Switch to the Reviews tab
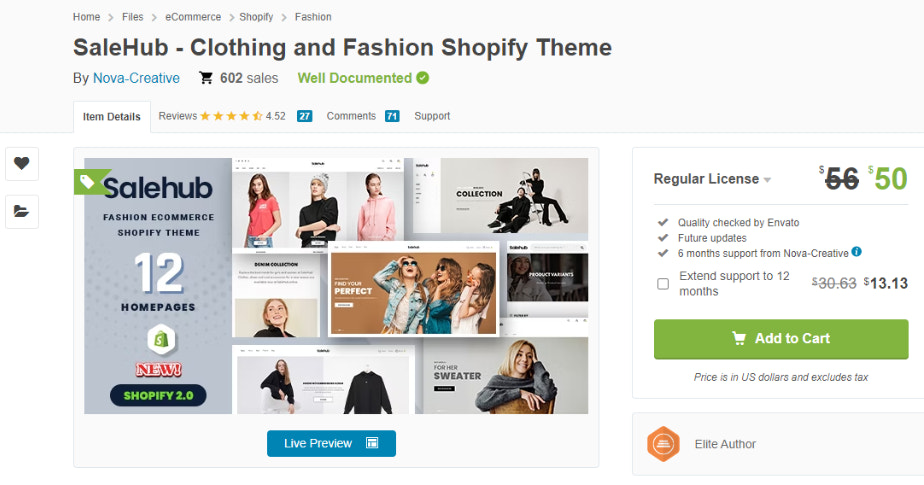 pyautogui.click(x=178, y=116)
